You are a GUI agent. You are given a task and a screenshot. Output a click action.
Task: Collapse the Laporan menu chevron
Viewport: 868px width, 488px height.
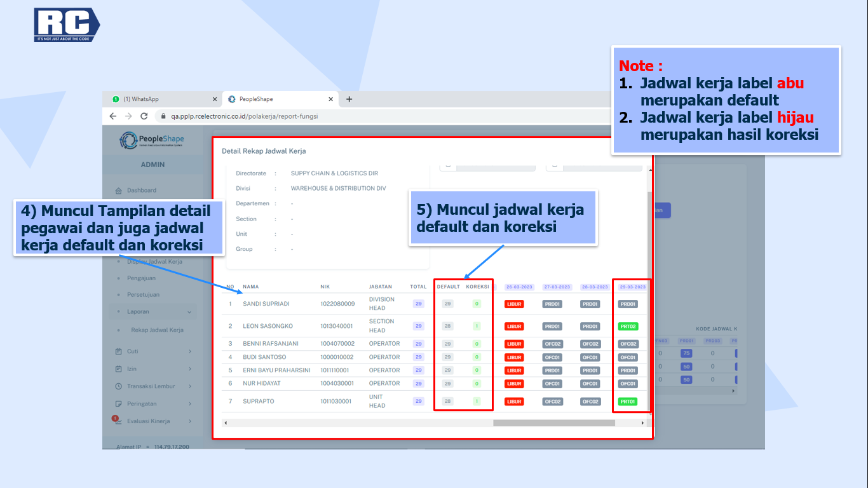(x=189, y=312)
